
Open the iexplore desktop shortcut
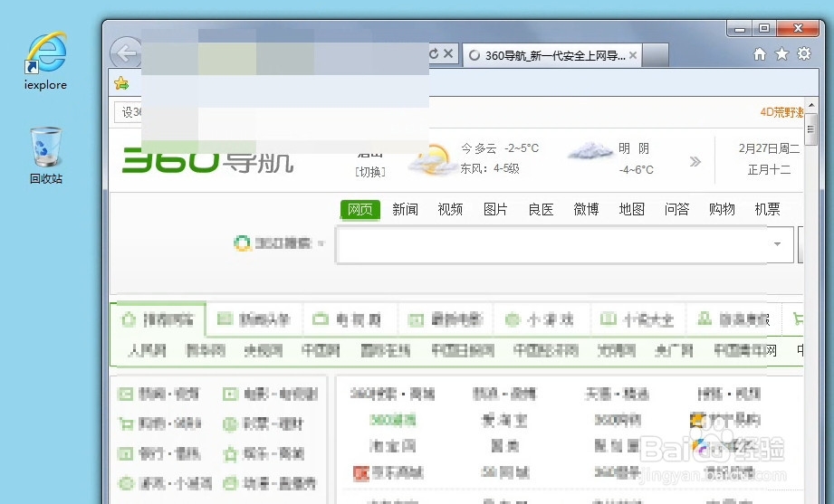pyautogui.click(x=46, y=60)
